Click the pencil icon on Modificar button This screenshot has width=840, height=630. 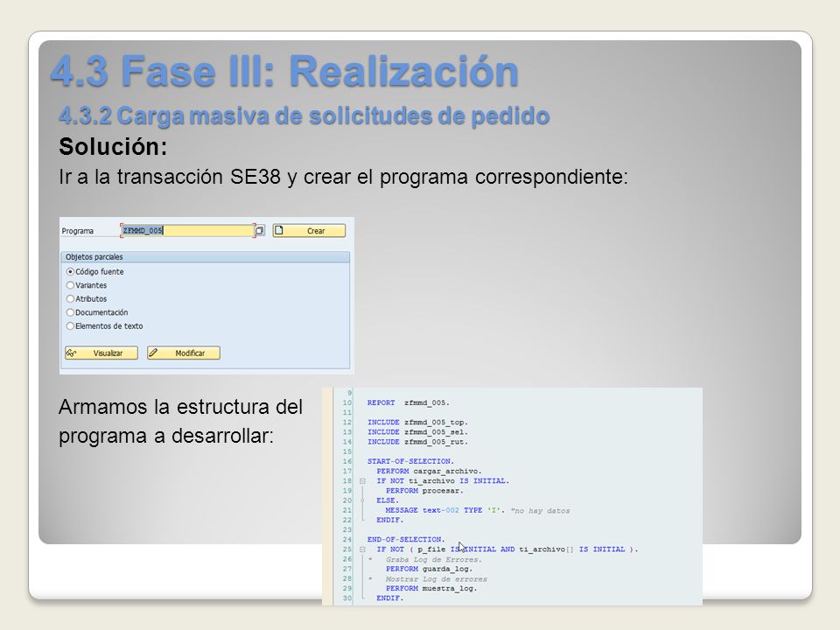click(x=154, y=353)
